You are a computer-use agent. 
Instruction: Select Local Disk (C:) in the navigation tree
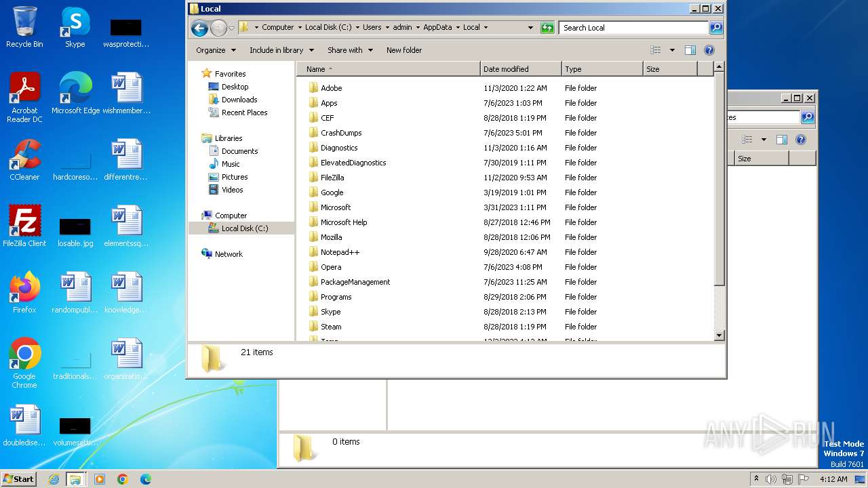point(244,228)
